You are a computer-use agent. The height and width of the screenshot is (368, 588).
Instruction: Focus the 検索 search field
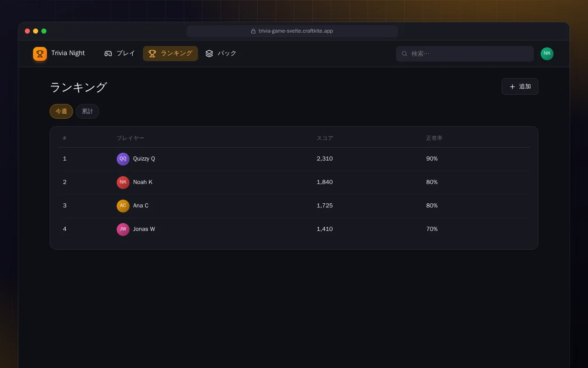coord(465,54)
